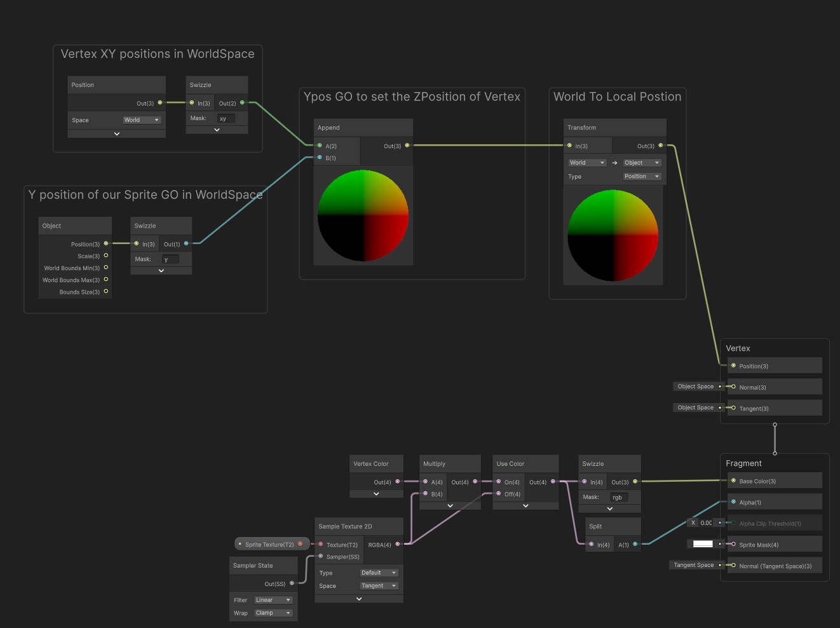
Task: Click the A(2) input port on Append node
Action: [319, 145]
